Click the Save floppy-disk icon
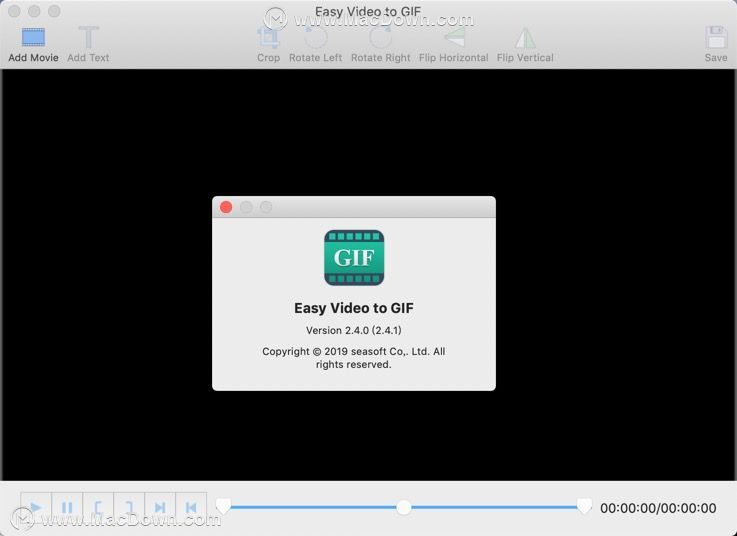 pyautogui.click(x=716, y=38)
